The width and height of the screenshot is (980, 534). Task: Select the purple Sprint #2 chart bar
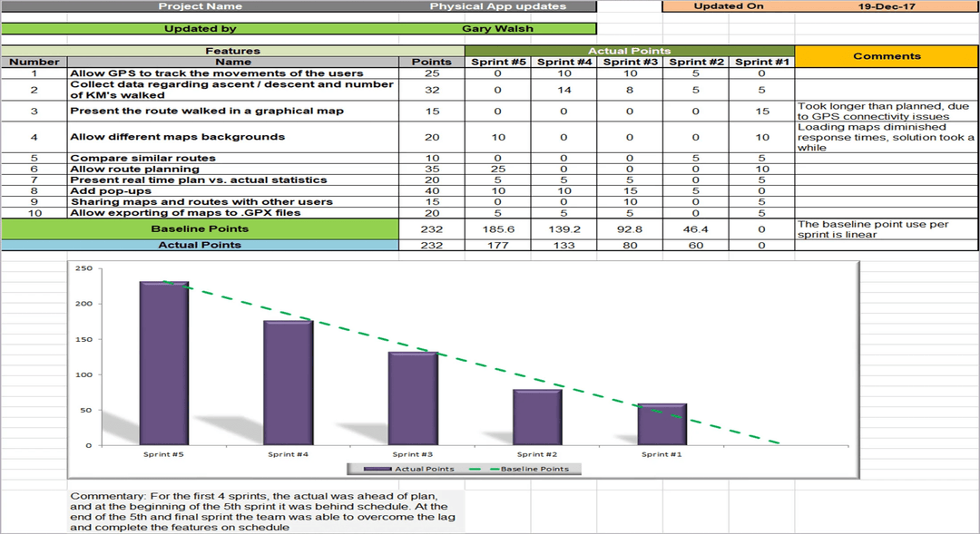[537, 417]
